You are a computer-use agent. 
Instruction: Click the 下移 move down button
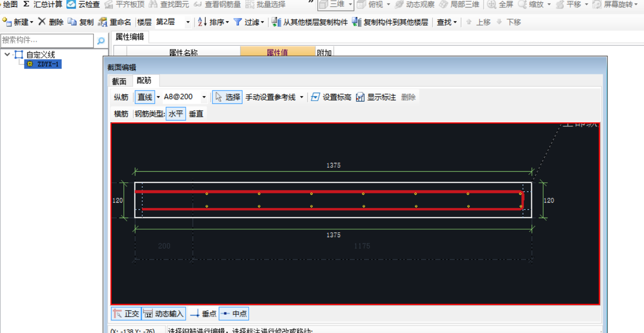pos(509,22)
